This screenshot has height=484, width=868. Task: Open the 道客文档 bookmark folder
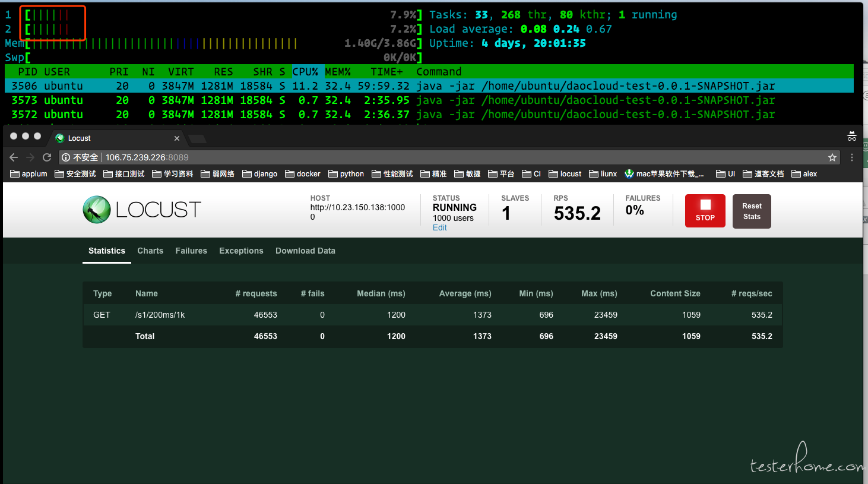point(764,174)
